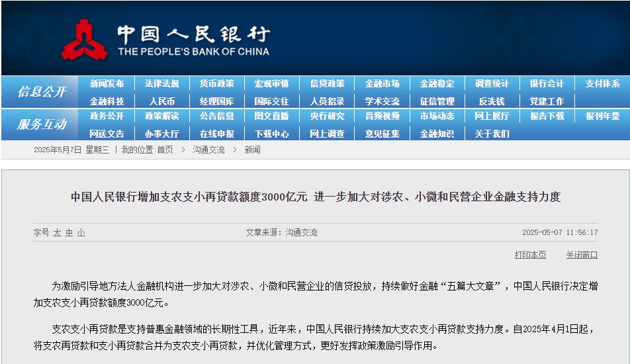
Task: Open the 反洗钱 navigation link
Action: pos(492,101)
